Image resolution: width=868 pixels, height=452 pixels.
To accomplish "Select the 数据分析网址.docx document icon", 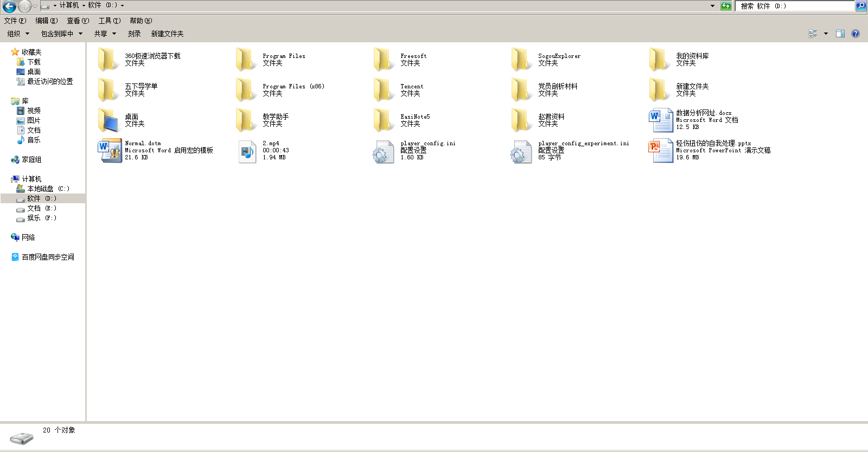I will click(x=660, y=120).
